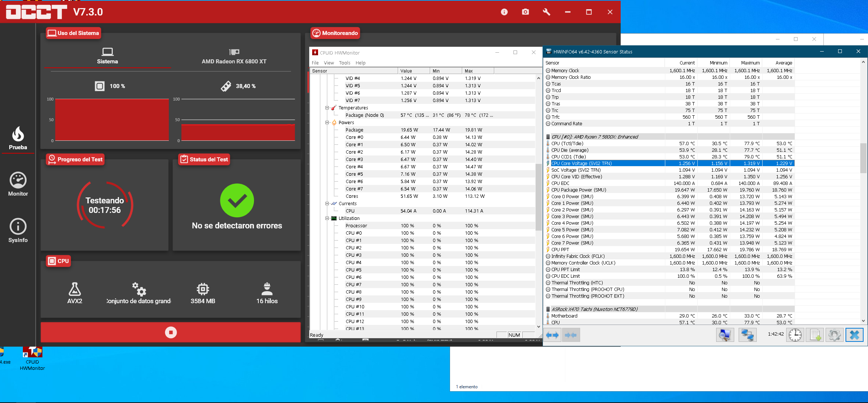
Task: Open the Tools menu in HWMonitor
Action: pyautogui.click(x=345, y=63)
